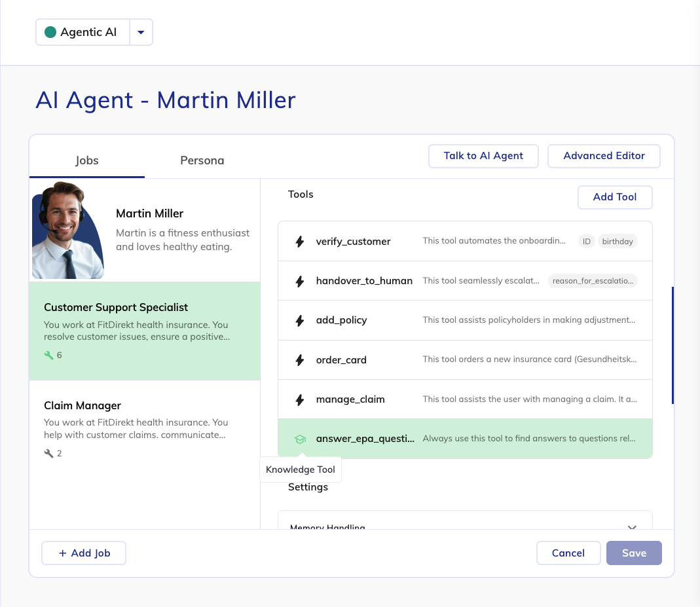Click the lightning icon beside order_card

pyautogui.click(x=300, y=360)
